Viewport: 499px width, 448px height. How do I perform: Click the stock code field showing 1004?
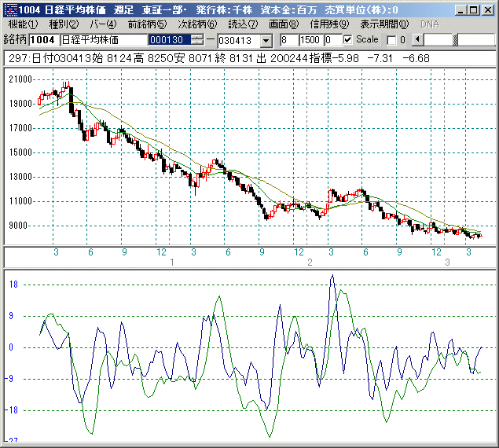pos(42,39)
